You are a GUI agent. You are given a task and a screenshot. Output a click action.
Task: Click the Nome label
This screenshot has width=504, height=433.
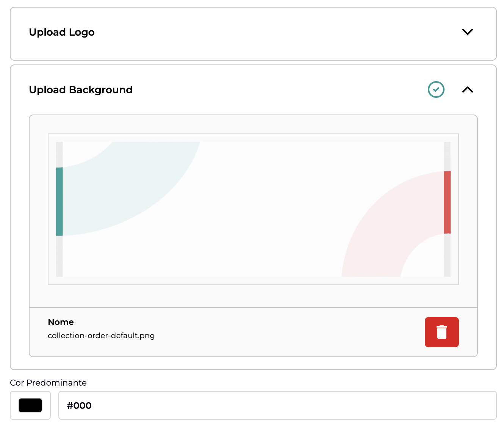[61, 322]
